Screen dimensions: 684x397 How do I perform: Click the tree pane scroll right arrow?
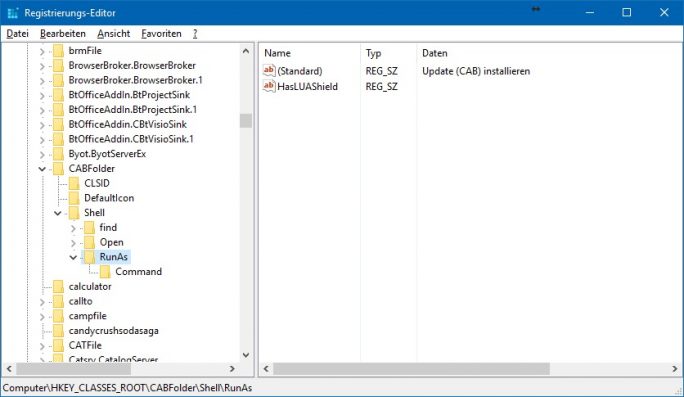[232, 369]
